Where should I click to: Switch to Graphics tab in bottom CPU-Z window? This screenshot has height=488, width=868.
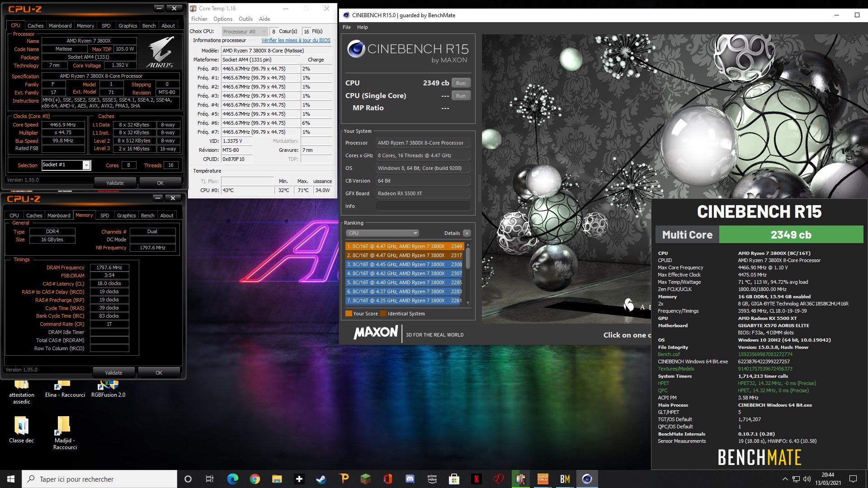[127, 216]
